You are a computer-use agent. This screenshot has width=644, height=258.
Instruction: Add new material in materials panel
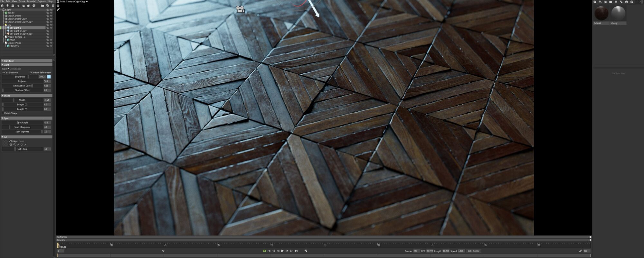pos(595,2)
